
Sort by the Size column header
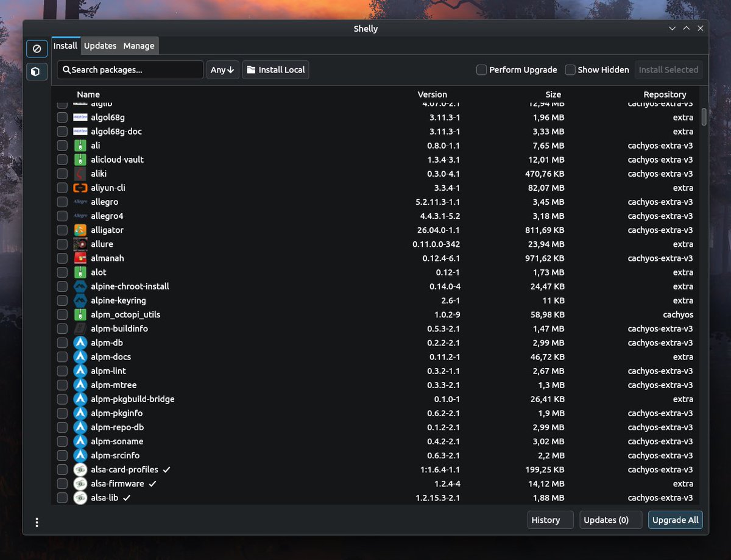tap(553, 94)
